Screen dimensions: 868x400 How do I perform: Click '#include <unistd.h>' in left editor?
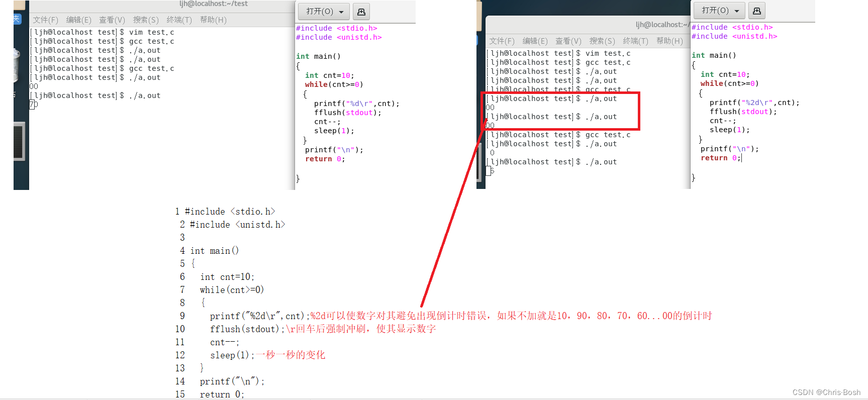click(x=339, y=37)
